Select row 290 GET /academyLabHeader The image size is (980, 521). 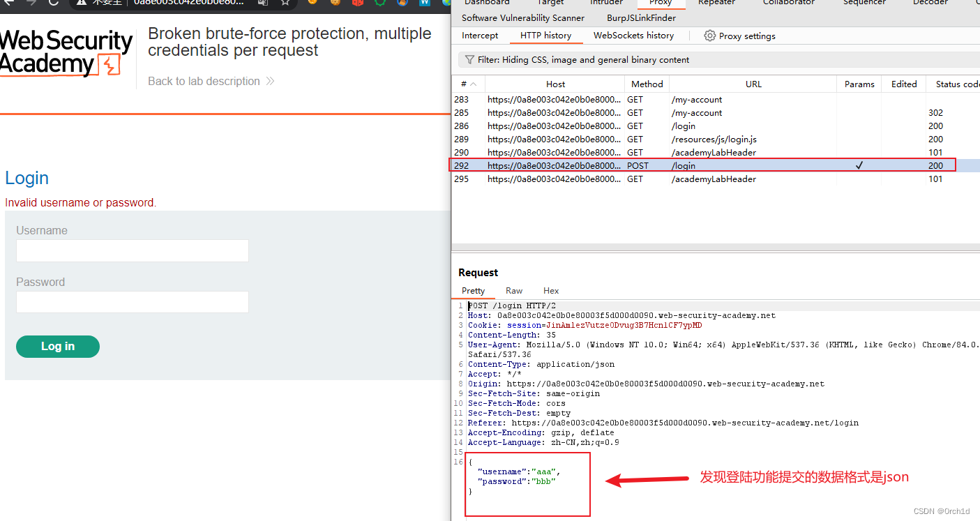pos(716,153)
